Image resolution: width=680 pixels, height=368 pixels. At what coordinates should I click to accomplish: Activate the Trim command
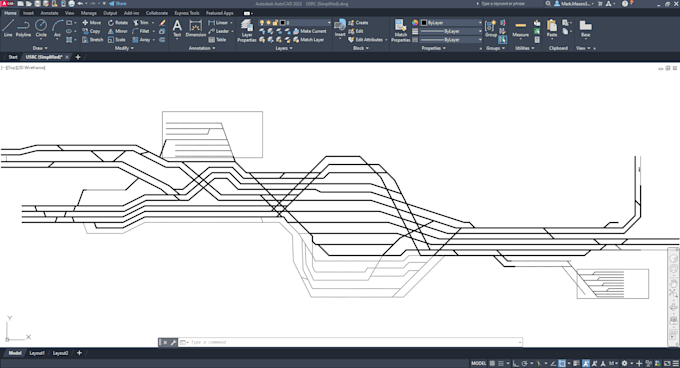point(141,23)
